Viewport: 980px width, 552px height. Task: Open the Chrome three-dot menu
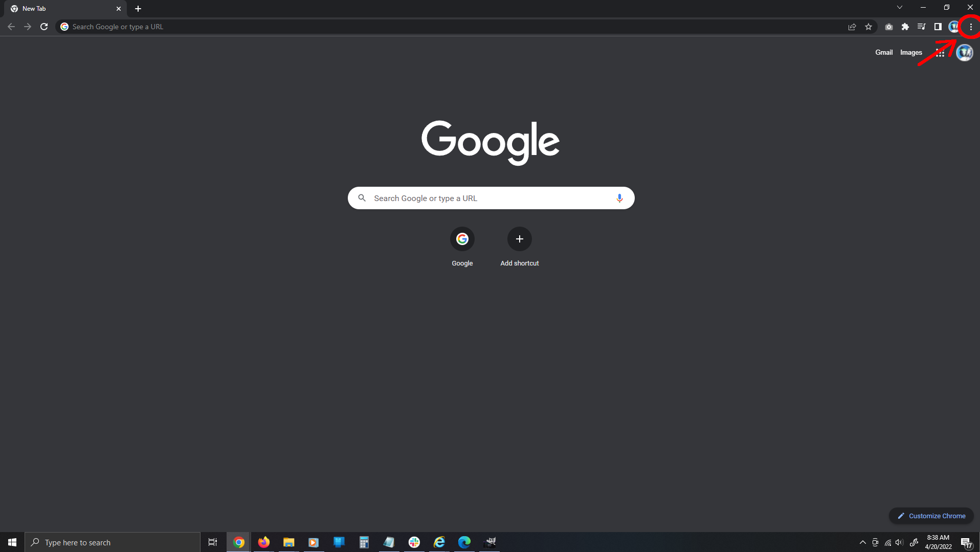(x=970, y=27)
